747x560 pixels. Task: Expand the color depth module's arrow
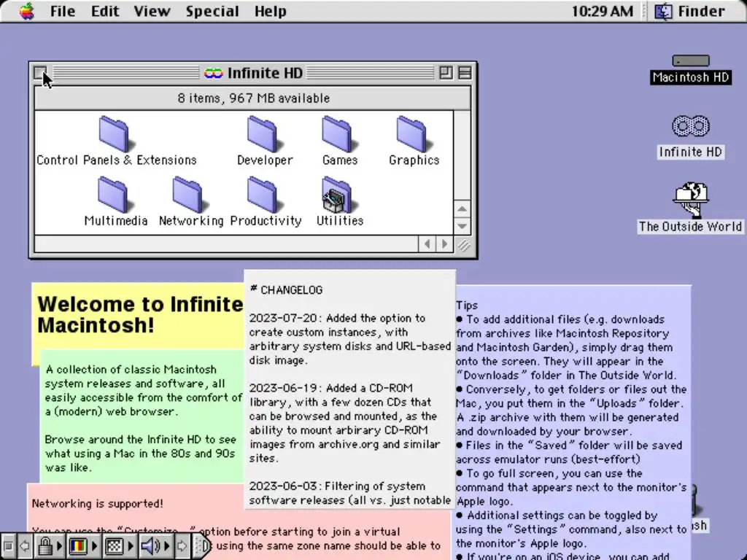pos(94,545)
